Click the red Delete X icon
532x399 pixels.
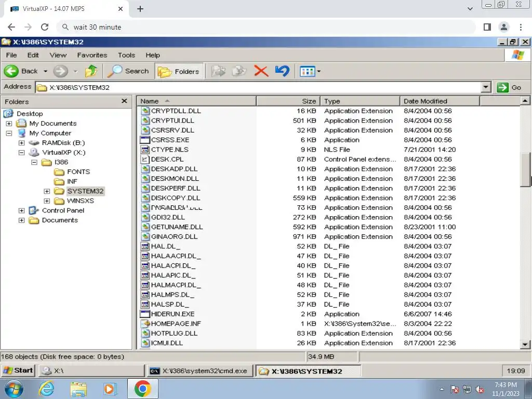click(x=261, y=71)
